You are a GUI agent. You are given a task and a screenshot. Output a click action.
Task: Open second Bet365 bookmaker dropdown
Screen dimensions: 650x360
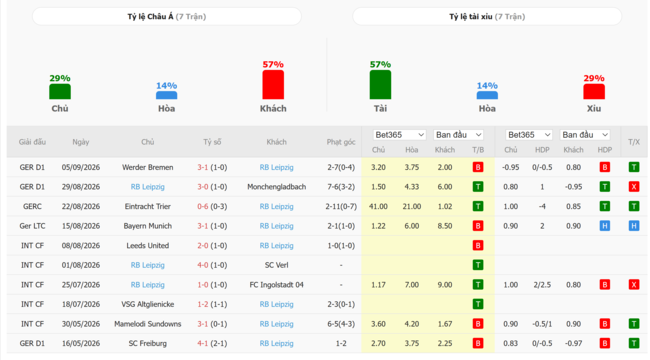pyautogui.click(x=529, y=135)
